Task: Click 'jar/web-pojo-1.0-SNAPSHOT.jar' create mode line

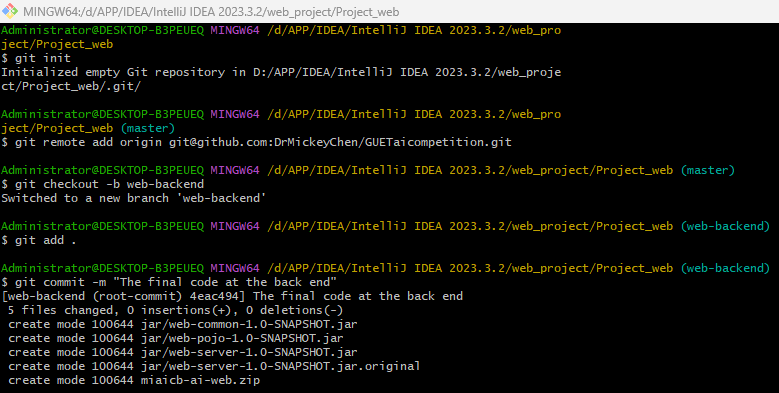Action: tap(176, 338)
